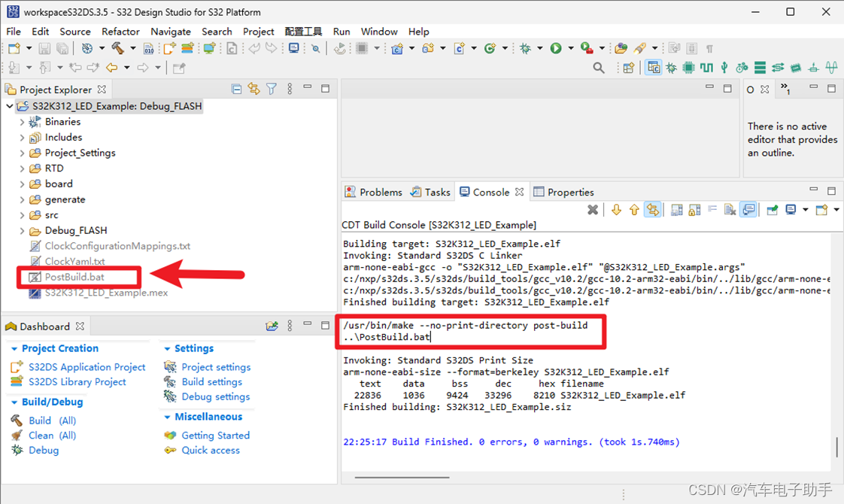The image size is (844, 504).
Task: Toggle console Word Wrap icon
Action: click(x=712, y=210)
